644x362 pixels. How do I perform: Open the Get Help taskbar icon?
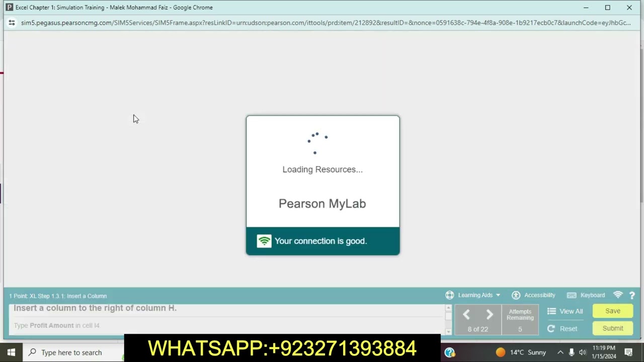tap(450, 352)
